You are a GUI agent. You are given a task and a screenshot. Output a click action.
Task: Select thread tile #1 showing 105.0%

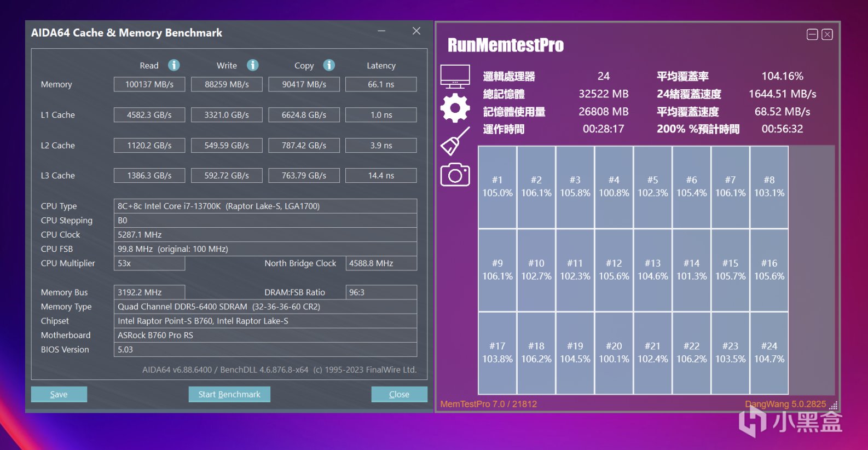click(x=497, y=187)
